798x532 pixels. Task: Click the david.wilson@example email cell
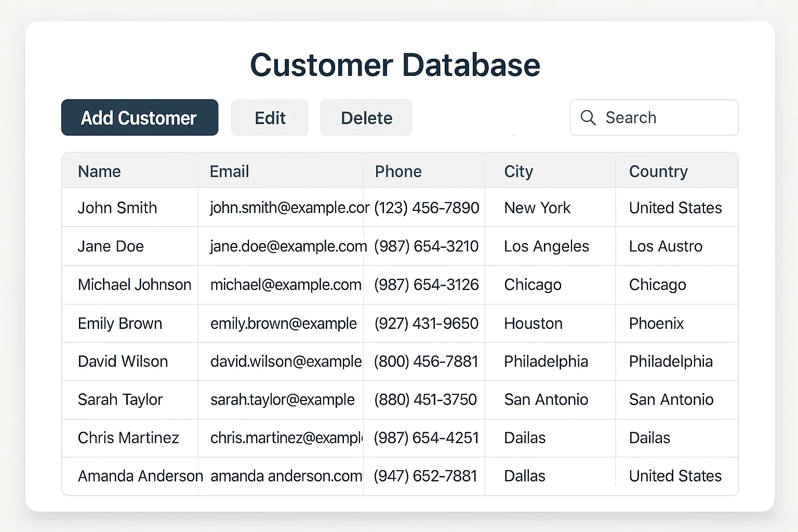click(x=281, y=362)
